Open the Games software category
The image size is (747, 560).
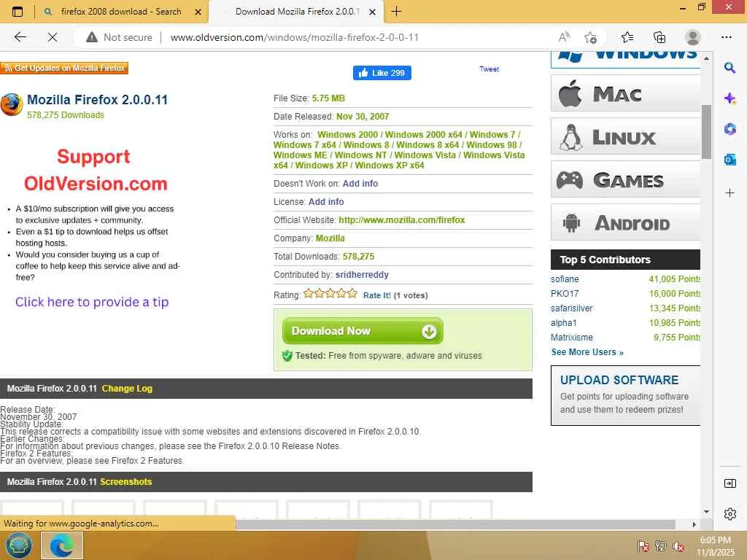[625, 179]
